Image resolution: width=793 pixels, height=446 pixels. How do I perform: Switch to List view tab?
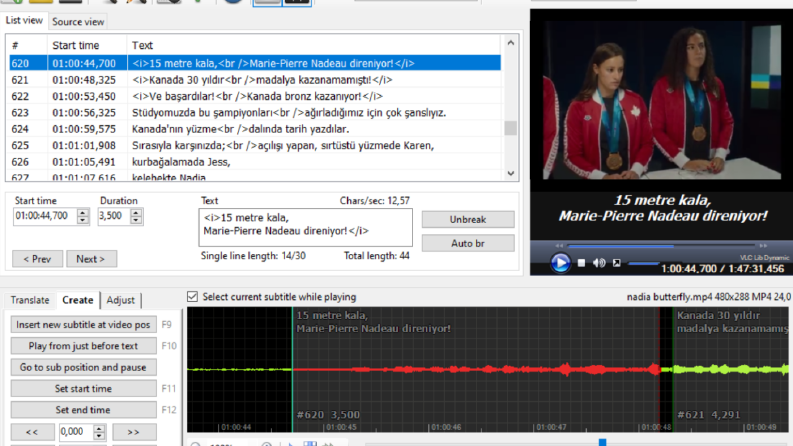pos(24,20)
